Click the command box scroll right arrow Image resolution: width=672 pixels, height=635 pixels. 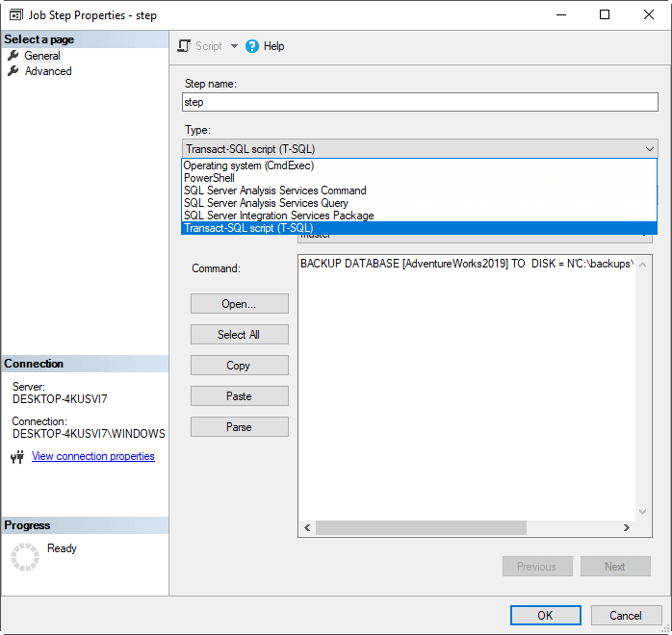tap(627, 527)
